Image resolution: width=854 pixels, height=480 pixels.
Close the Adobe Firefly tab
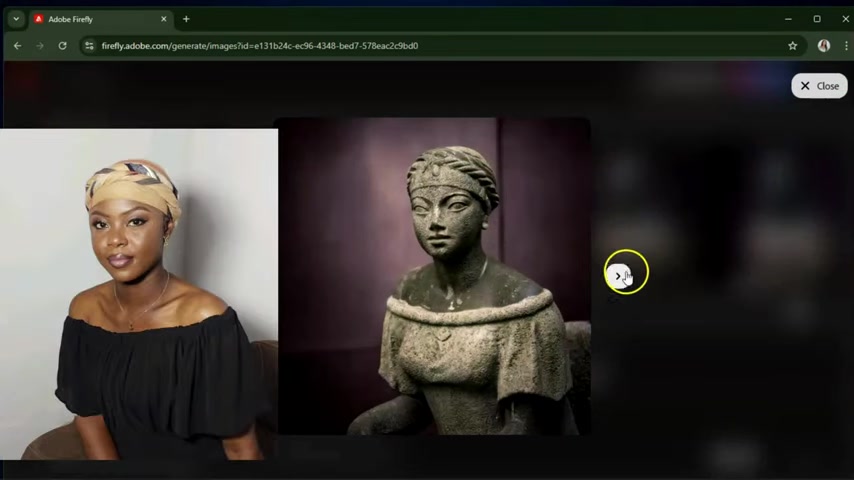pos(163,19)
